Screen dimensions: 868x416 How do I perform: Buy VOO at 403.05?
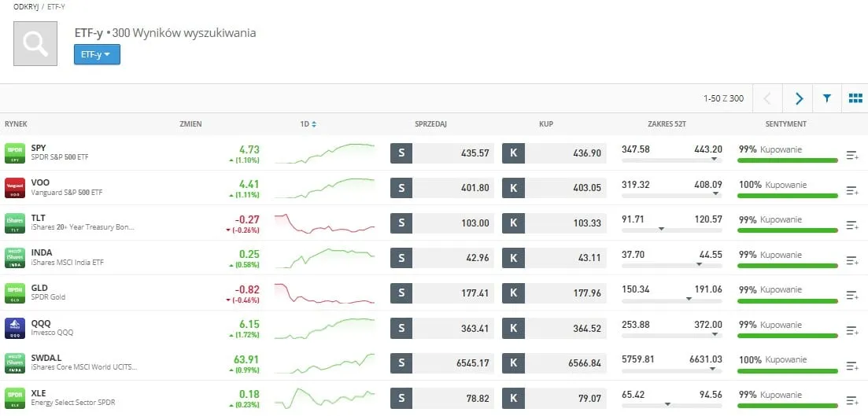point(554,188)
